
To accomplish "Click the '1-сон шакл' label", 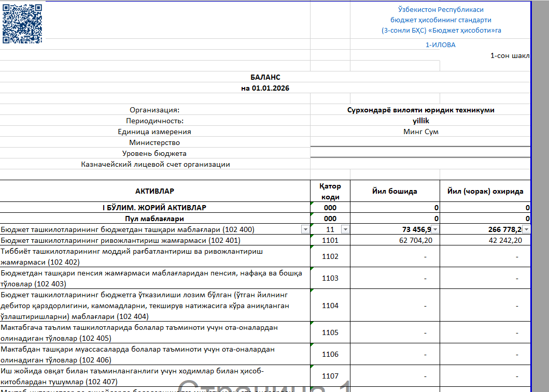I will pos(510,55).
